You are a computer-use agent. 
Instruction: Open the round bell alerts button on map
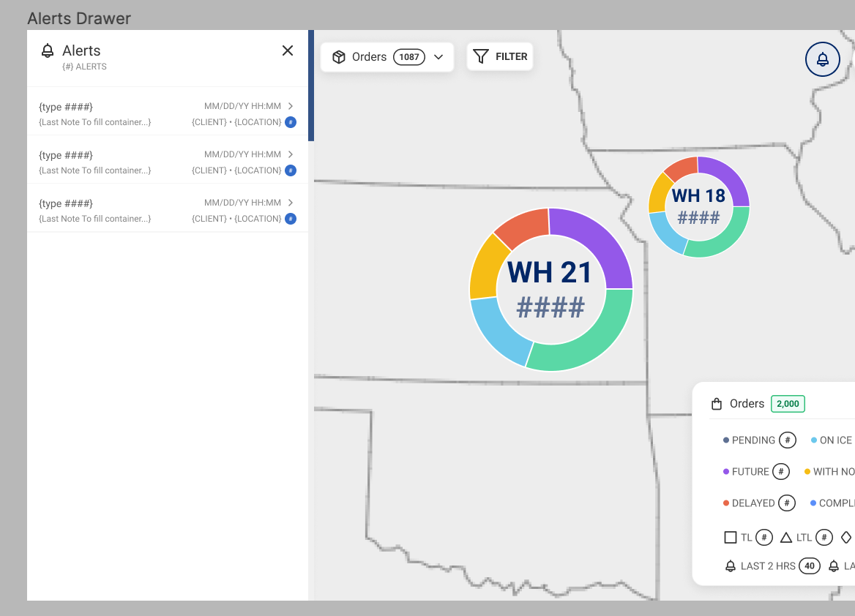[822, 59]
